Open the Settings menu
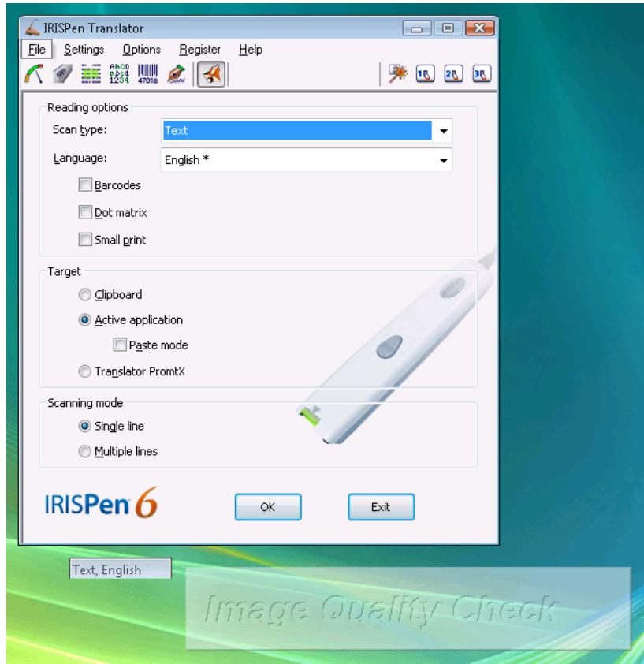Viewport: 644px width, 664px height. 84,50
